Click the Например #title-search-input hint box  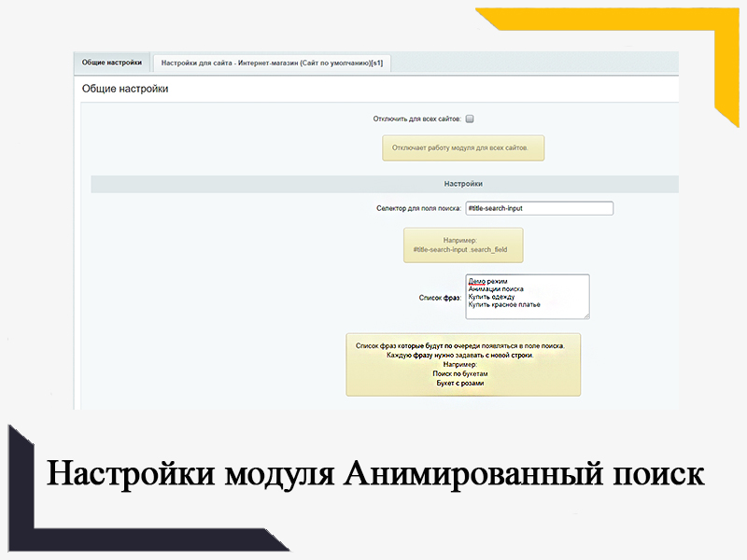click(462, 245)
